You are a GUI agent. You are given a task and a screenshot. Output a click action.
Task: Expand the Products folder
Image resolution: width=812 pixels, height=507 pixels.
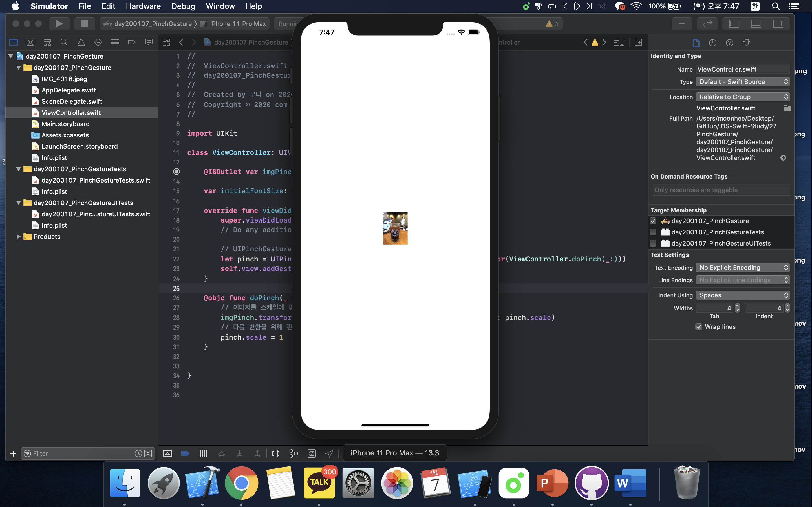(18, 237)
